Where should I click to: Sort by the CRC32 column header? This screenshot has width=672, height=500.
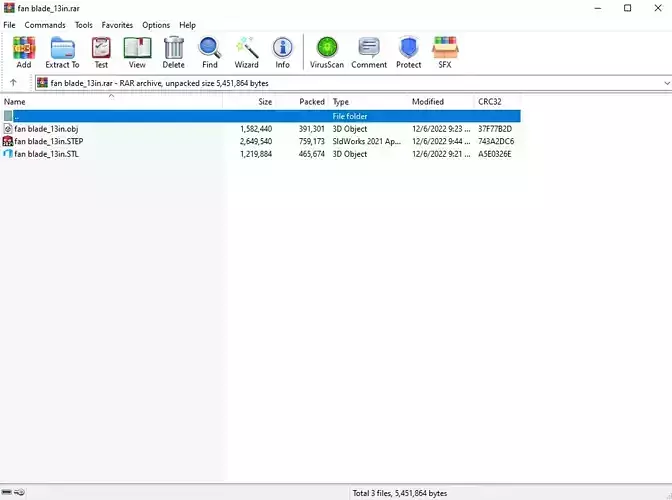click(x=498, y=102)
